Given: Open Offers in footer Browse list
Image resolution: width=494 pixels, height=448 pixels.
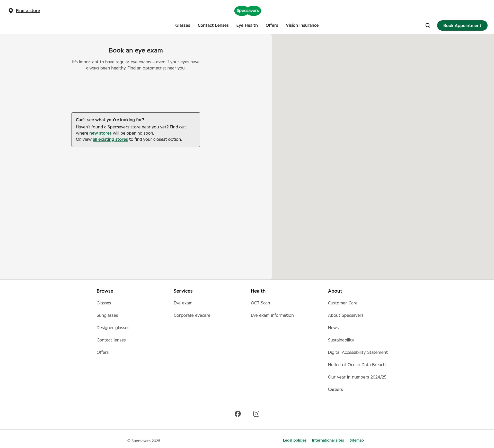Looking at the screenshot, I should 102,352.
